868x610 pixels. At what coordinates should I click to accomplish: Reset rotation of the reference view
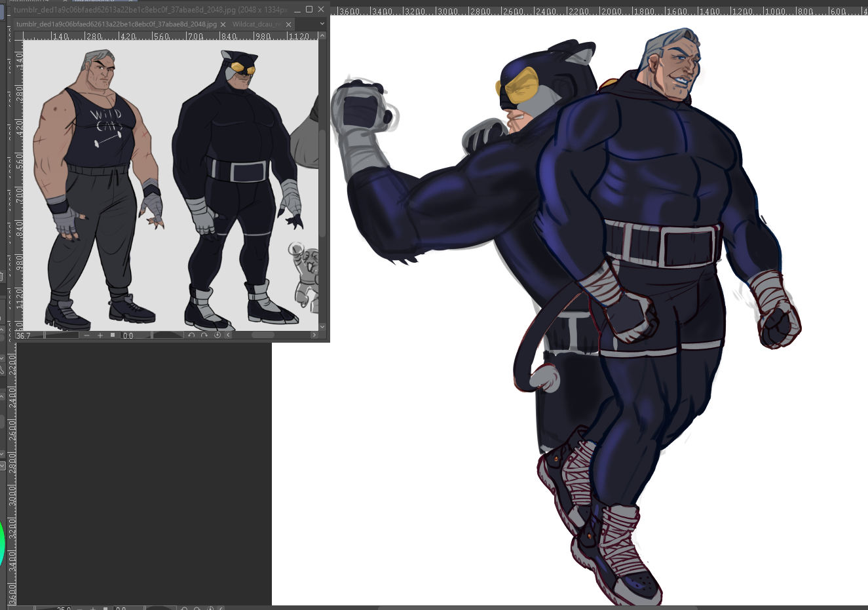click(217, 335)
